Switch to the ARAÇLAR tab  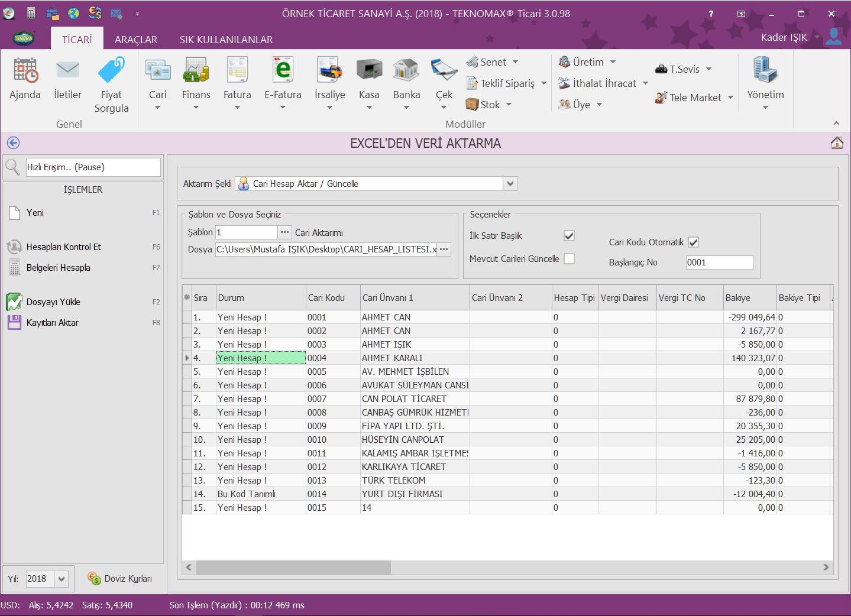pyautogui.click(x=136, y=40)
